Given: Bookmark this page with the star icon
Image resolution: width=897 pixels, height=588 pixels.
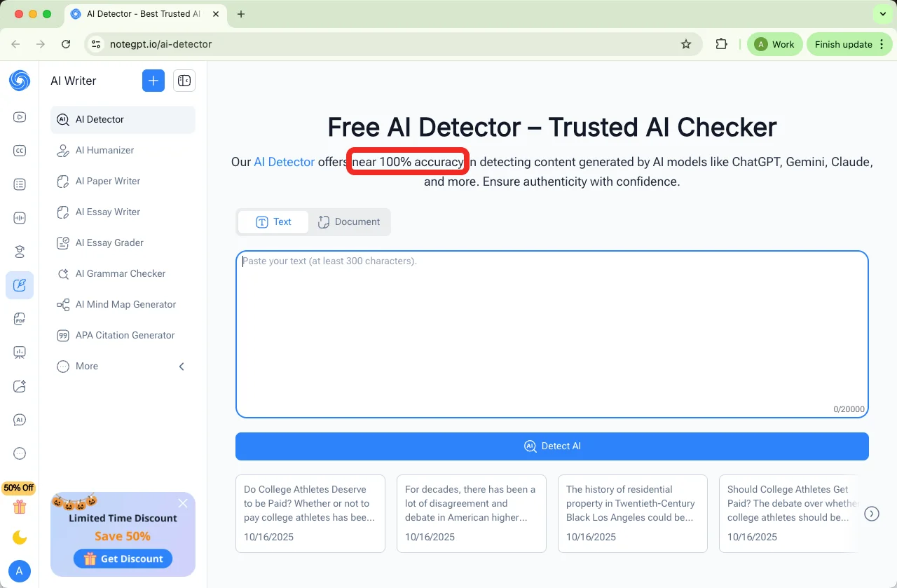Looking at the screenshot, I should point(686,44).
